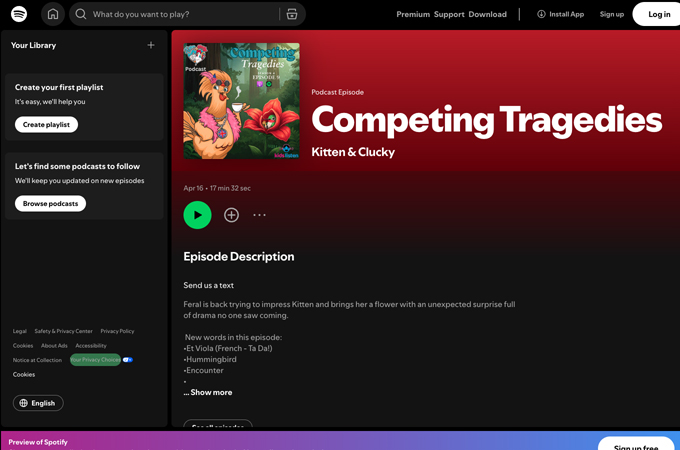The image size is (680, 450).
Task: Click Install App
Action: pyautogui.click(x=561, y=14)
